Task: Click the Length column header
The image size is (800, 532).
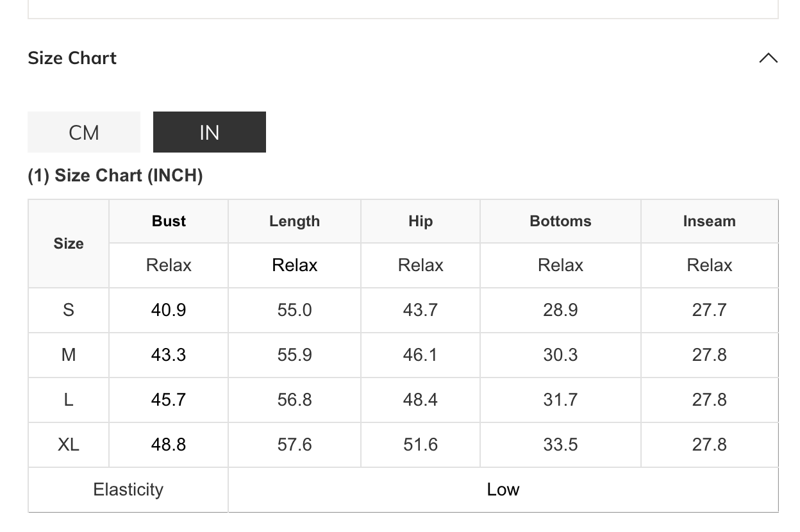Action: (x=294, y=221)
